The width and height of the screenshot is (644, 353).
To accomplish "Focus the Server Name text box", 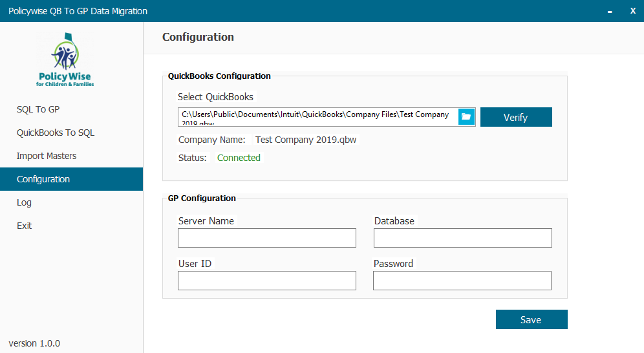I will [266, 238].
